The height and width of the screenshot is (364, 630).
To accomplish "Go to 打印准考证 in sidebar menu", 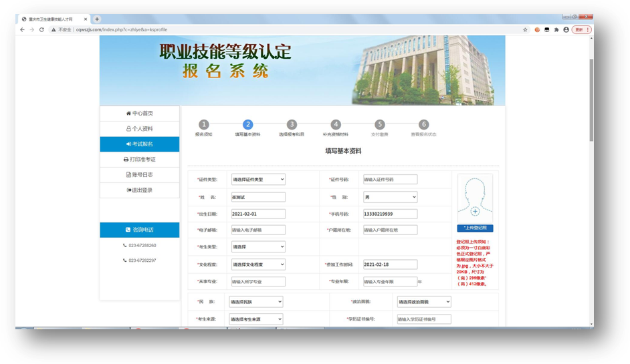I will (x=140, y=160).
